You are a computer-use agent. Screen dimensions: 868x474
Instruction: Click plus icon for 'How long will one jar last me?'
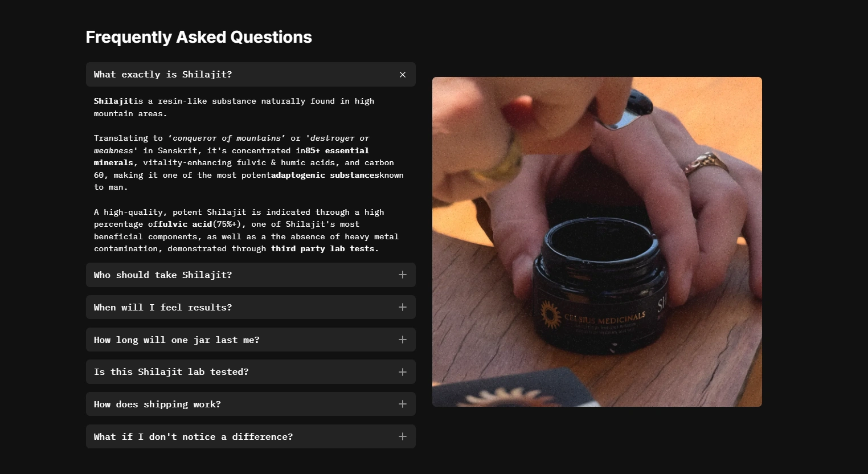coord(403,340)
